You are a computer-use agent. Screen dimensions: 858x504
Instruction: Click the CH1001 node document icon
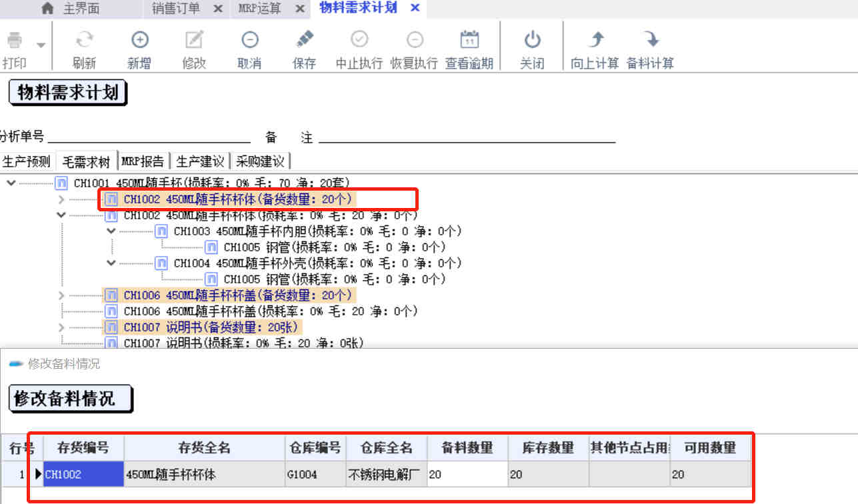pyautogui.click(x=61, y=183)
